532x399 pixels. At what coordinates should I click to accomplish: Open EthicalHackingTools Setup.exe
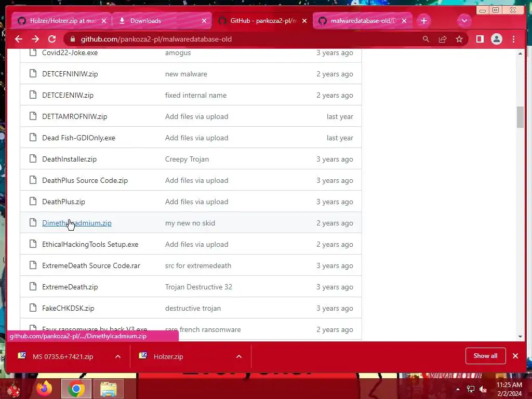pyautogui.click(x=90, y=245)
